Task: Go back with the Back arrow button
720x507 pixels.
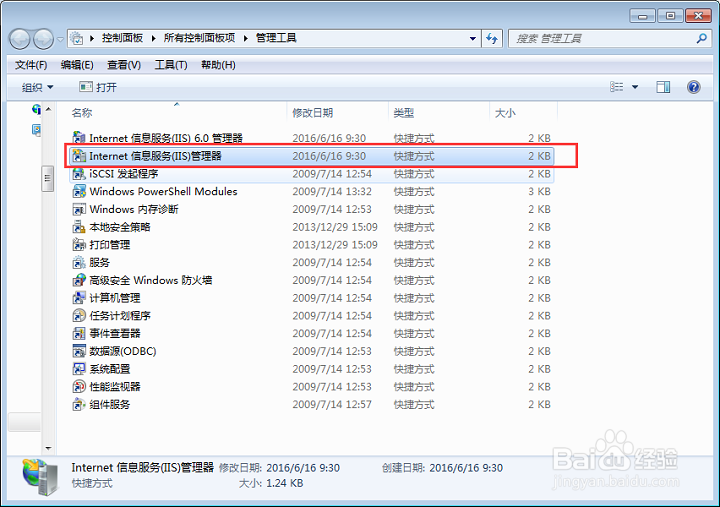Action: [20, 39]
